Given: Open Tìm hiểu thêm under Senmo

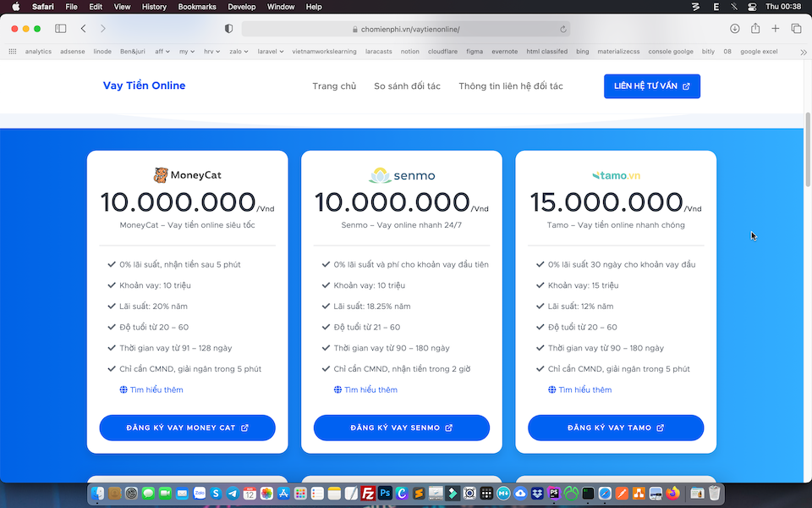Looking at the screenshot, I should (x=365, y=389).
